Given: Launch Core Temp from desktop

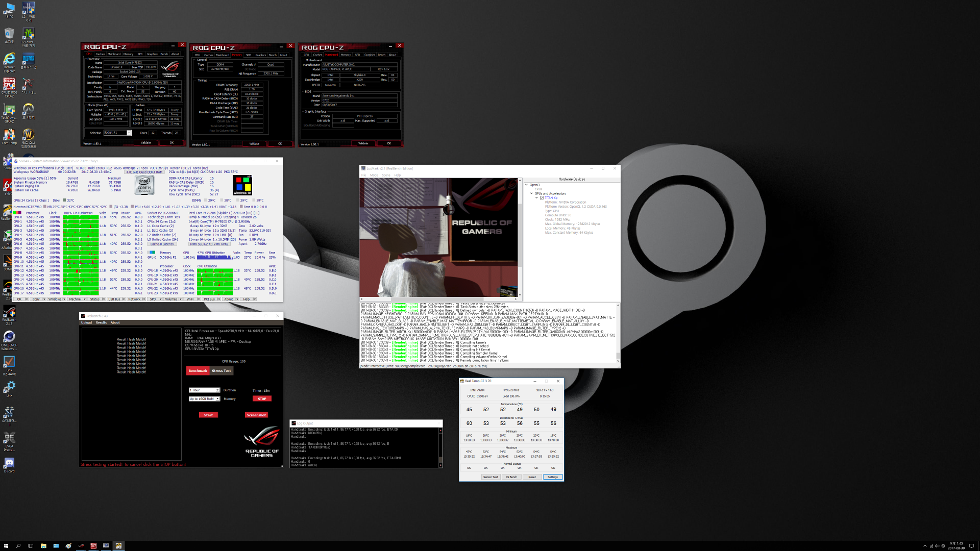Looking at the screenshot, I should coord(9,135).
